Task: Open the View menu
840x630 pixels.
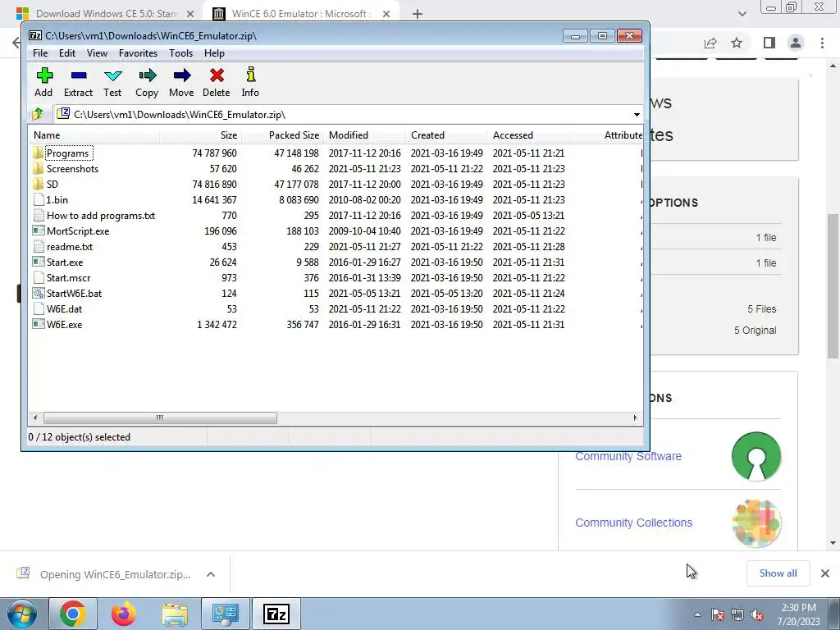Action: pos(97,53)
